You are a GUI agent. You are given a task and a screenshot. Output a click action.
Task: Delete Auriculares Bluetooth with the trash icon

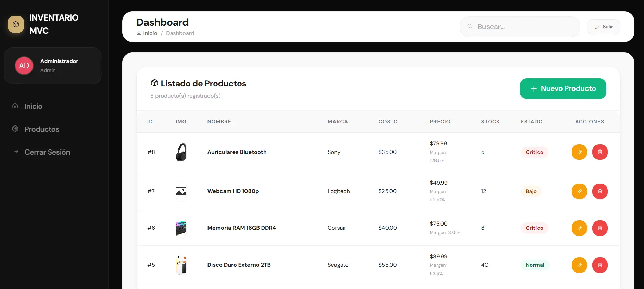(x=600, y=152)
